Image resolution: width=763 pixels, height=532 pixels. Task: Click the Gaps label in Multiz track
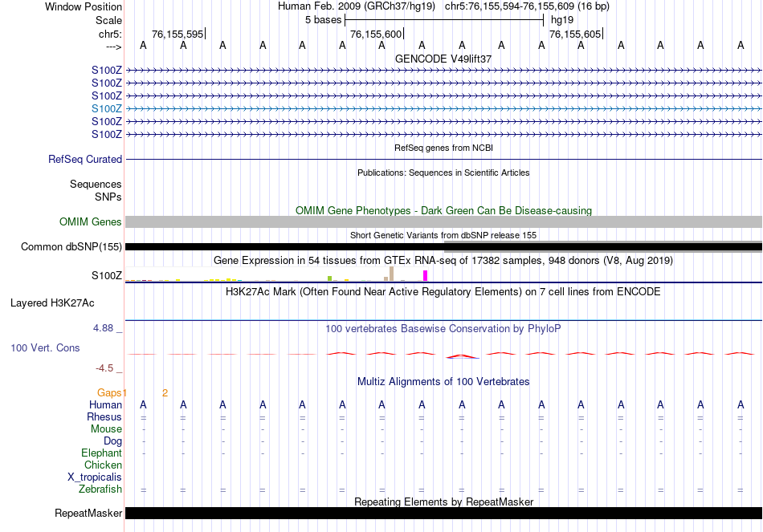[109, 393]
